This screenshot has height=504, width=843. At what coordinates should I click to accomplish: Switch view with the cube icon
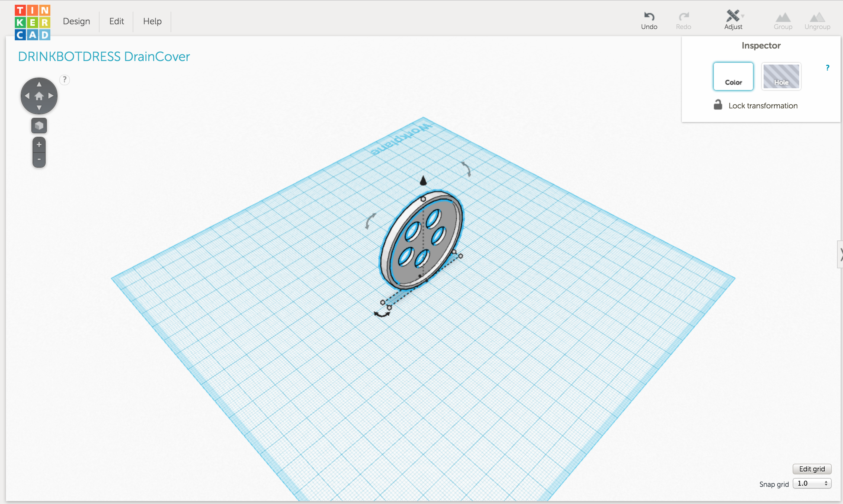click(x=39, y=126)
